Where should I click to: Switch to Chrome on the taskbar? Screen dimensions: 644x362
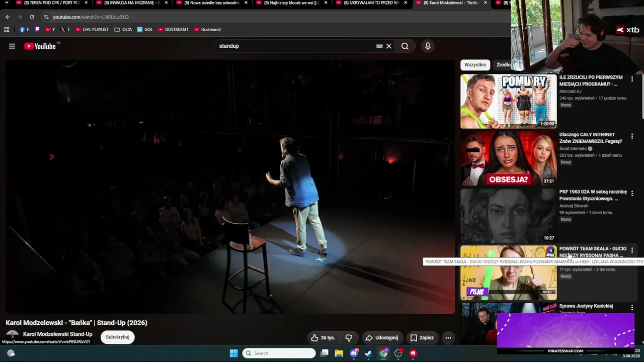383,353
